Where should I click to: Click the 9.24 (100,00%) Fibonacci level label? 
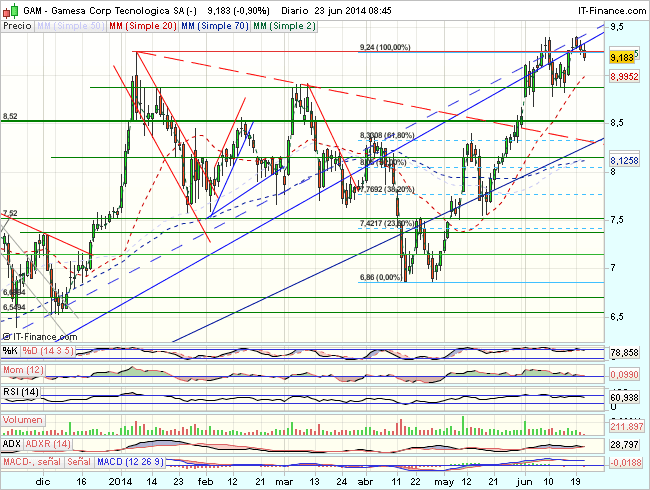384,47
